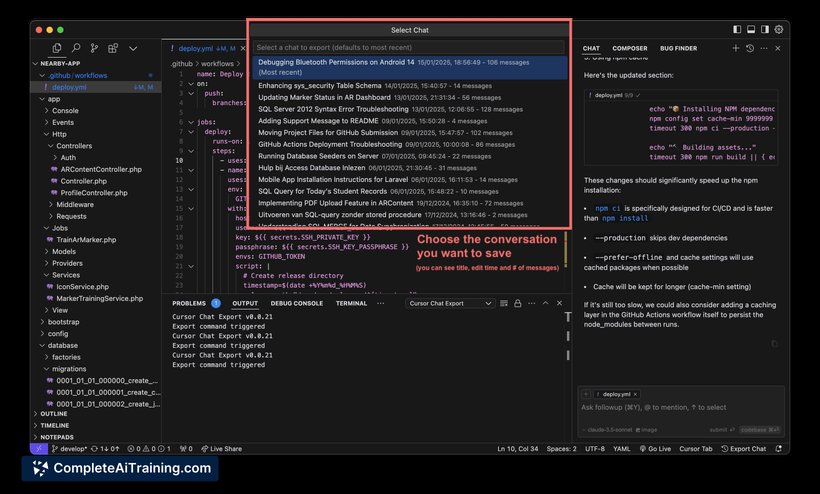Open the OUTPUT tab
820x494 pixels.
(245, 303)
